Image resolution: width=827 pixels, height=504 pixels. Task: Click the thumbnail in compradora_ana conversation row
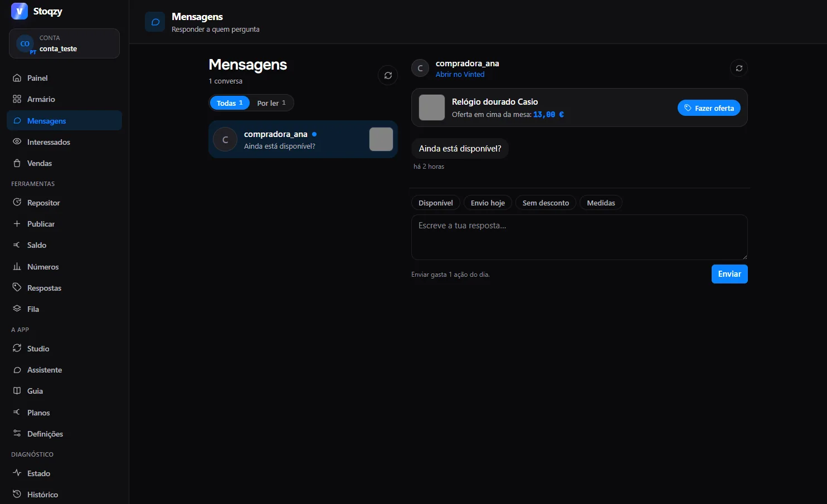coord(381,139)
